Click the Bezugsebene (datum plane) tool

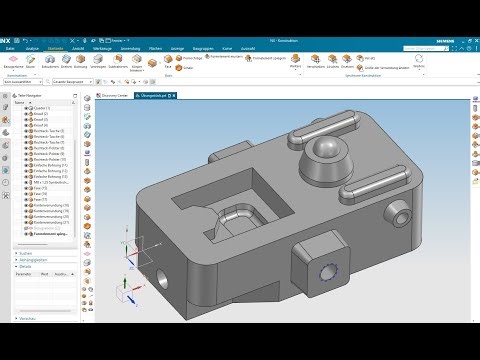tap(13, 62)
